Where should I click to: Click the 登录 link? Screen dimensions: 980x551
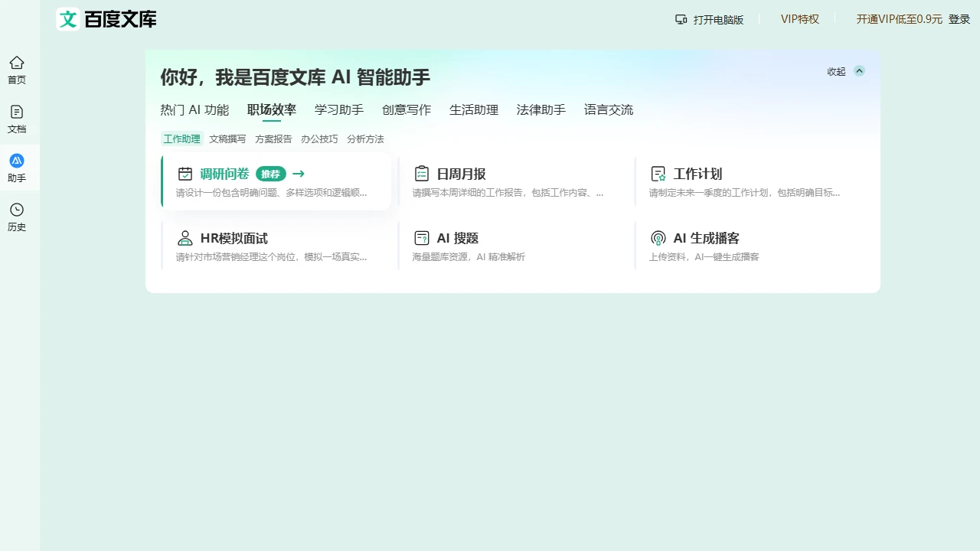pos(959,19)
